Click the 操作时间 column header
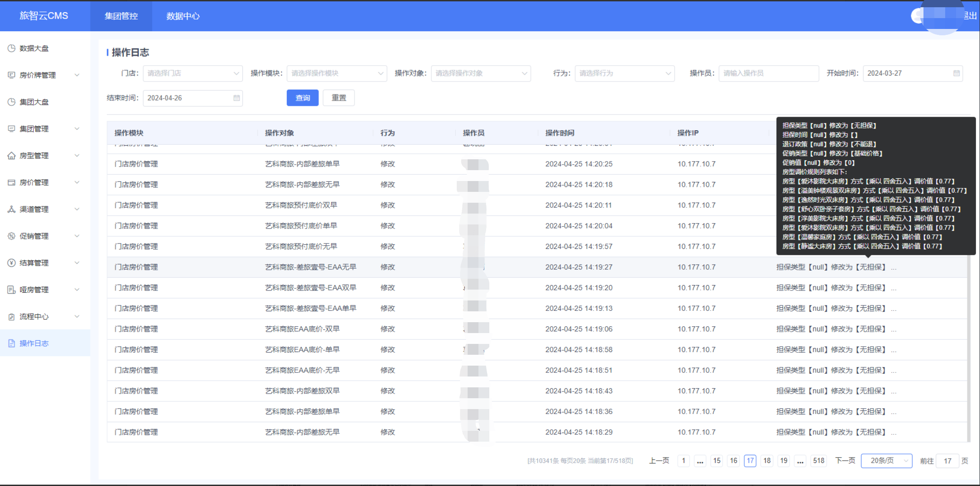The height and width of the screenshot is (486, 980). [560, 133]
